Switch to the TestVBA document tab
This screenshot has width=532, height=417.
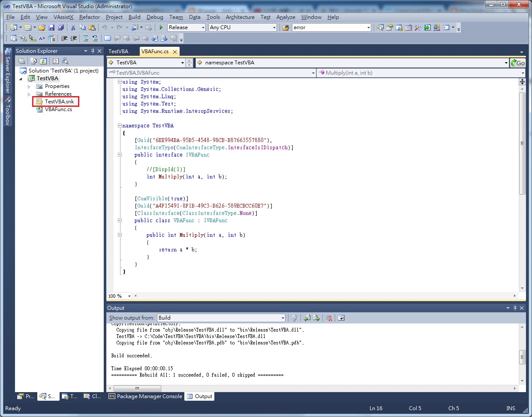click(x=118, y=51)
